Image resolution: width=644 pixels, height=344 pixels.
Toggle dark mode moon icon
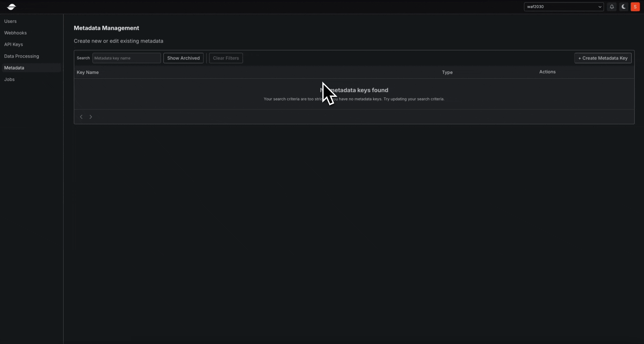coord(623,7)
